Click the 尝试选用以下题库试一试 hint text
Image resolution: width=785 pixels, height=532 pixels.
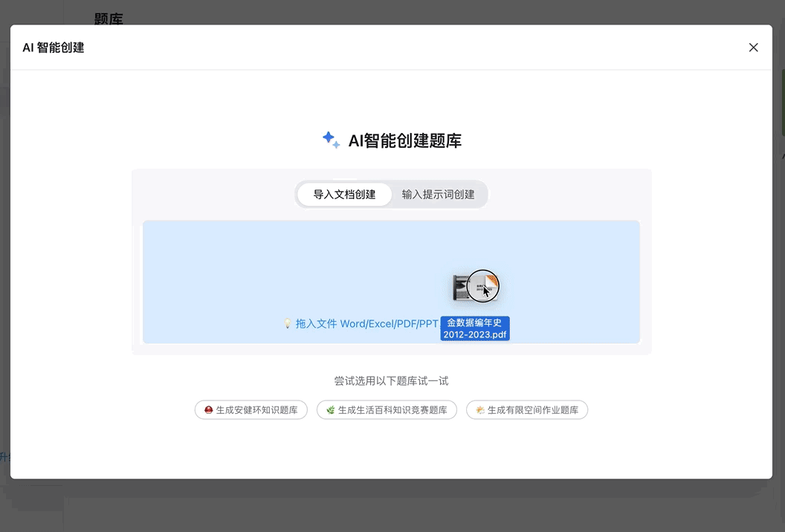coord(392,380)
